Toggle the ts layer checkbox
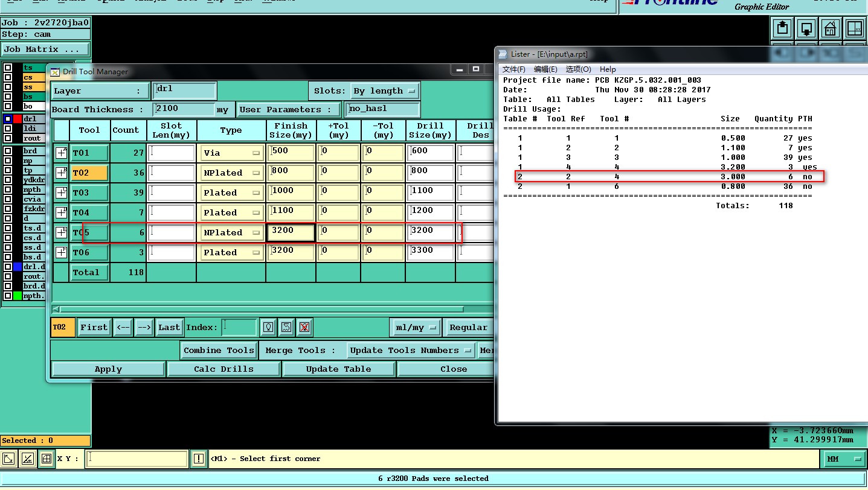 point(8,68)
